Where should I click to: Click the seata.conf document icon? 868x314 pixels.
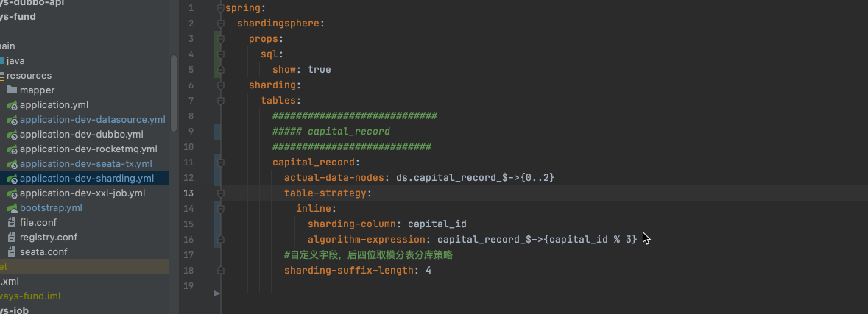[x=12, y=252]
